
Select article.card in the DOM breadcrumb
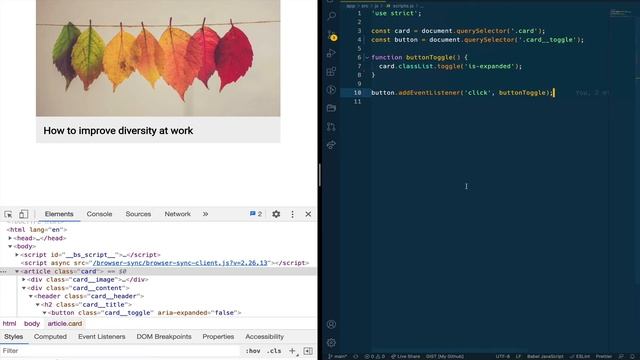[64, 323]
